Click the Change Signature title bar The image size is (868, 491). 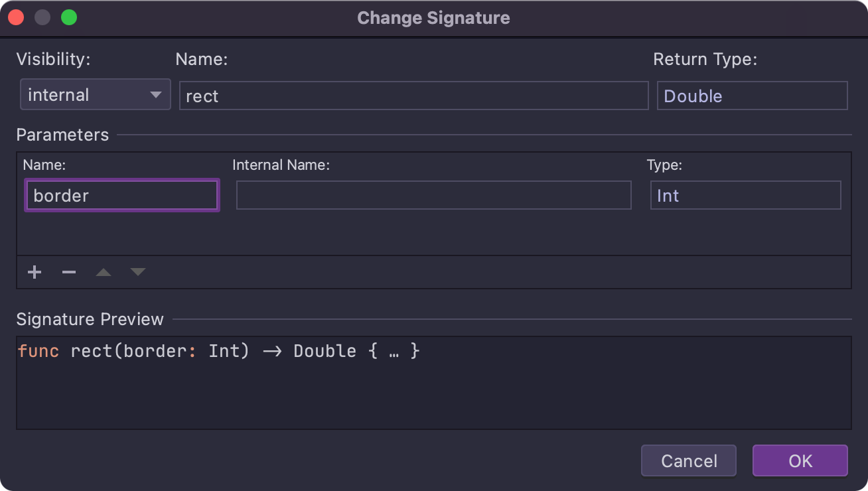tap(434, 18)
